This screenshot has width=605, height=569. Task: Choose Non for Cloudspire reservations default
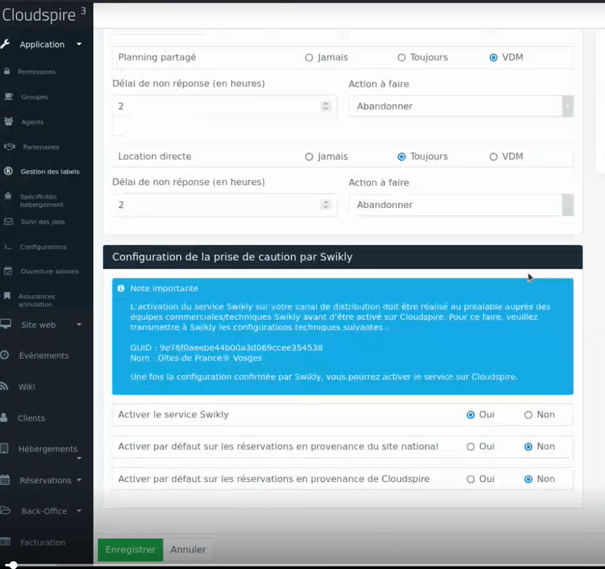(528, 479)
